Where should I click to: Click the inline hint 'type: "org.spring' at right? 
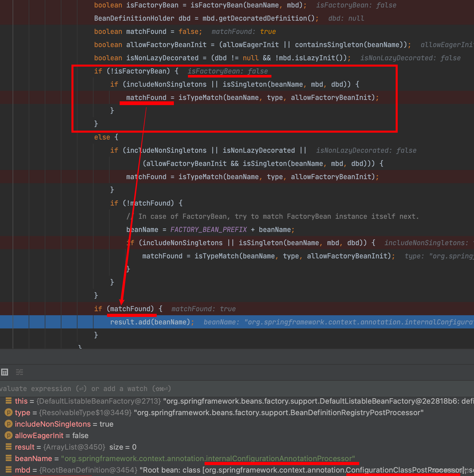click(439, 256)
